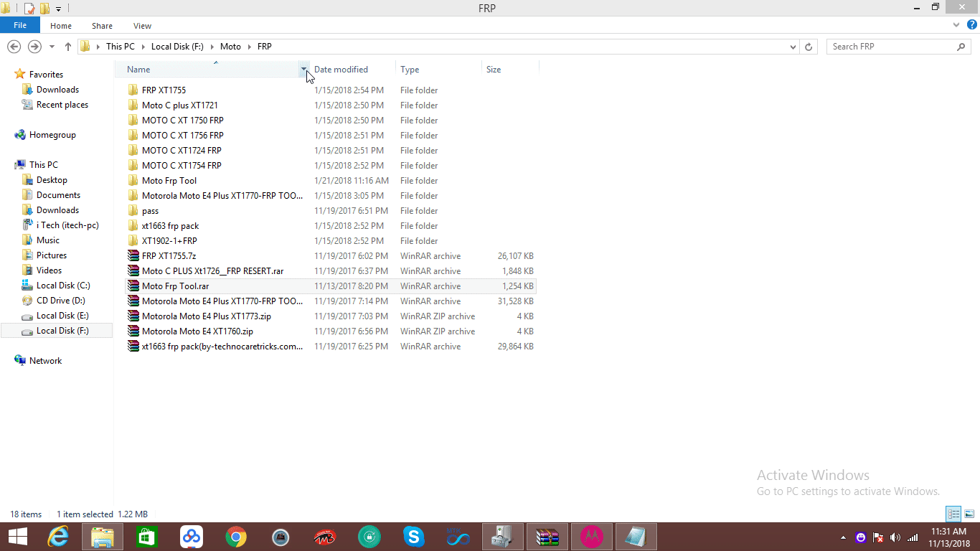Screen dimensions: 980x551
Task: Click the search magnifier icon
Action: point(961,47)
